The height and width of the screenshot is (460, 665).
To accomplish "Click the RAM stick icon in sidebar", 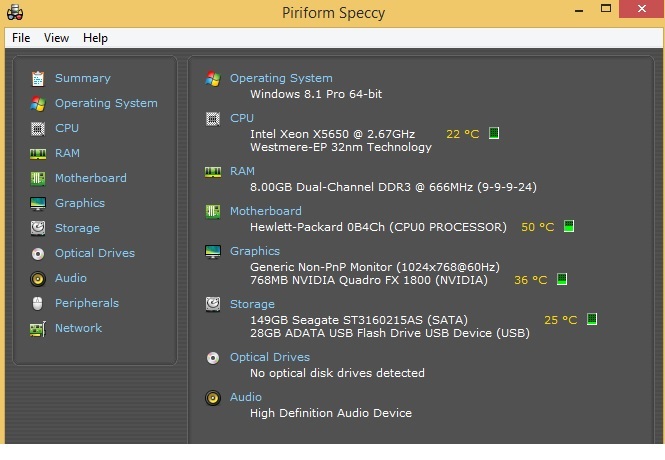I will 38,153.
